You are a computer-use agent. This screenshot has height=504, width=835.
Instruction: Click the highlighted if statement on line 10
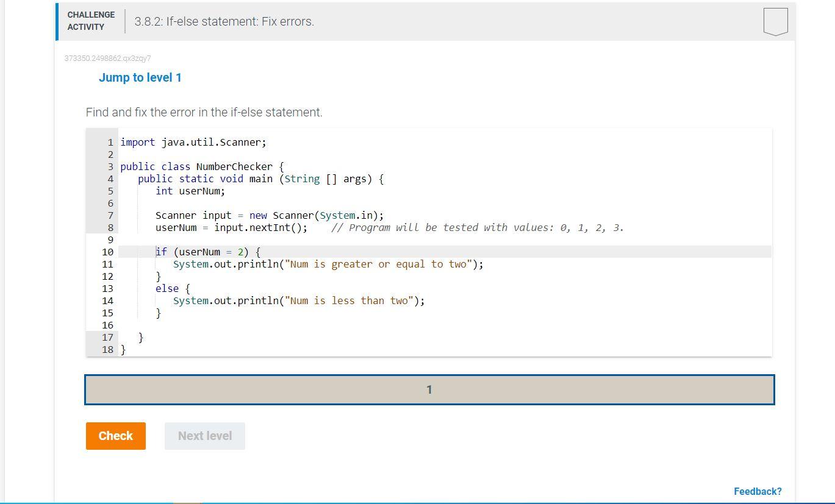click(207, 251)
